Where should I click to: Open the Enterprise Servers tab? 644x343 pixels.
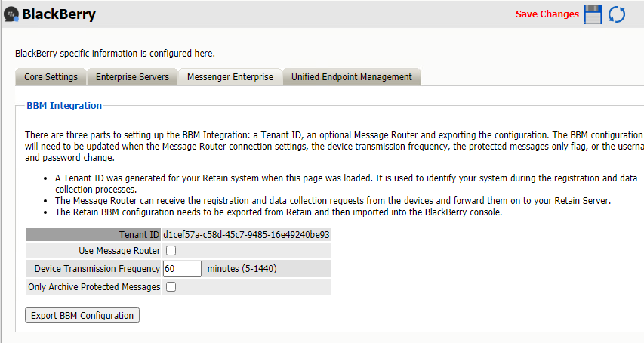pos(132,77)
